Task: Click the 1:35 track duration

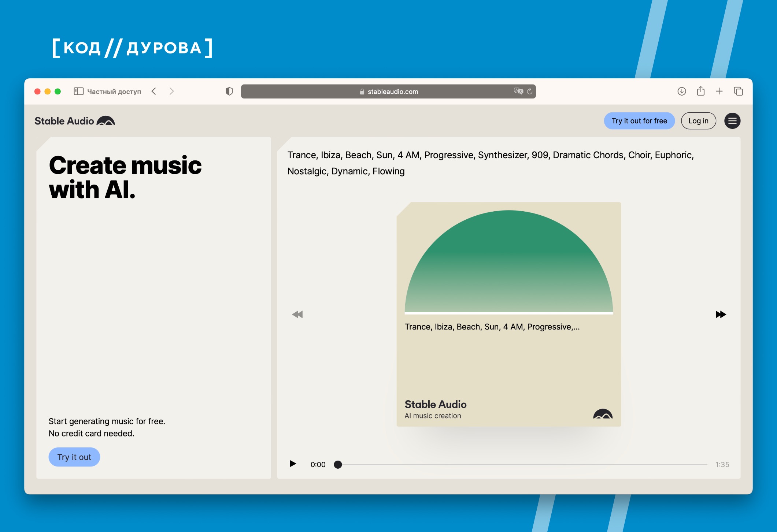Action: 722,465
